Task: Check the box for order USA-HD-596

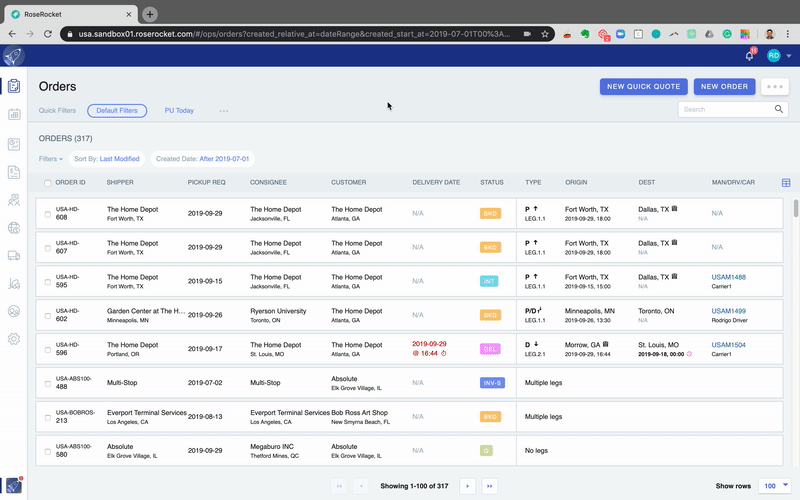Action: [47, 350]
